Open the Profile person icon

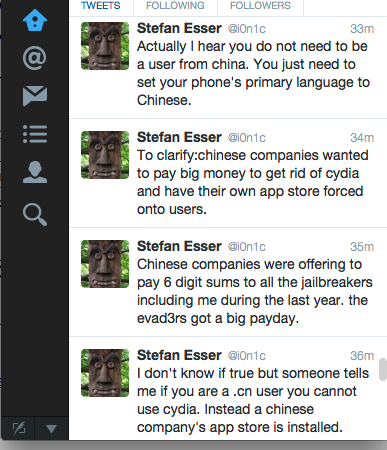coord(35,172)
